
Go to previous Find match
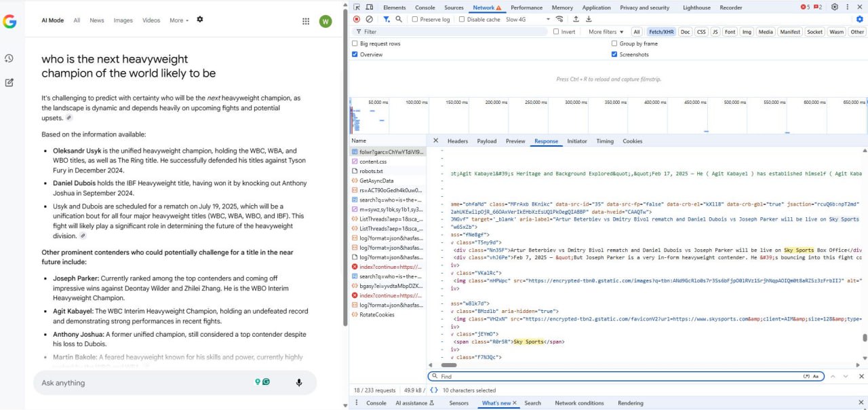click(x=833, y=376)
